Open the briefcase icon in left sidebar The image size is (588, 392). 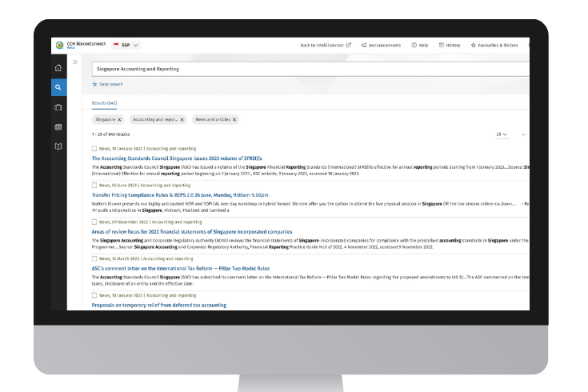58,107
